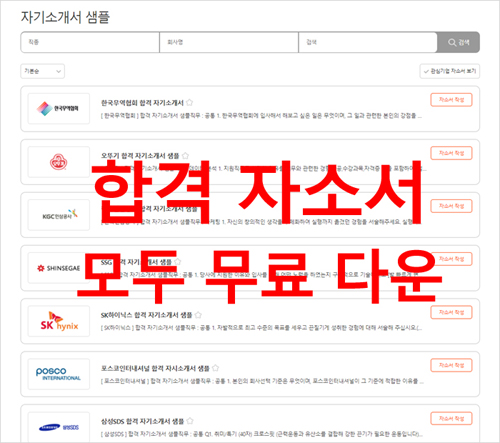Open the 포스코인터내셔널 합격 자시소개서 샘플 title link
Image resolution: width=500 pixels, height=443 pixels.
pos(155,368)
